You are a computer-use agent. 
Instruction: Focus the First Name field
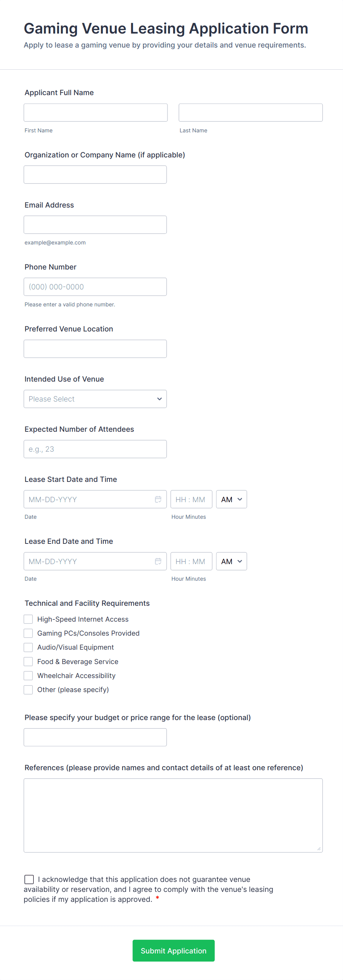tap(96, 112)
